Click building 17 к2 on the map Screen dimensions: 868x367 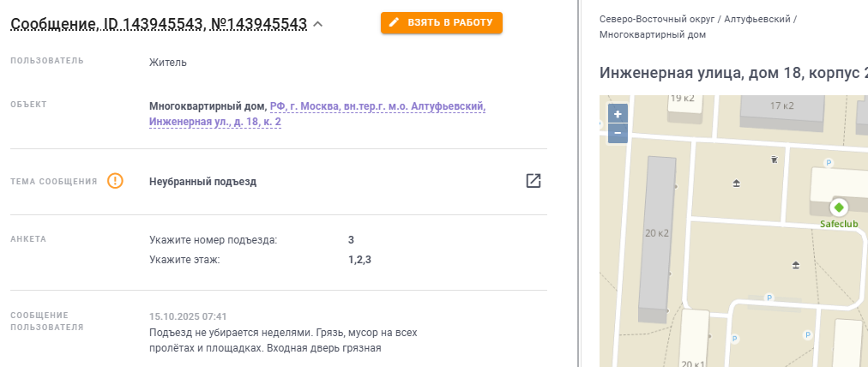click(x=780, y=106)
